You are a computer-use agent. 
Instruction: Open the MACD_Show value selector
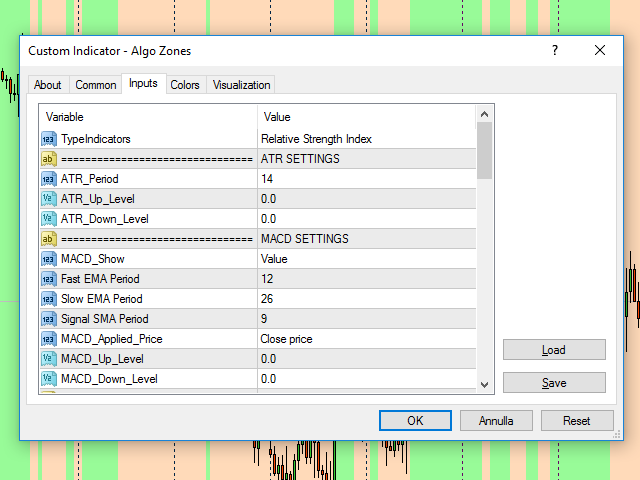pyautogui.click(x=365, y=259)
